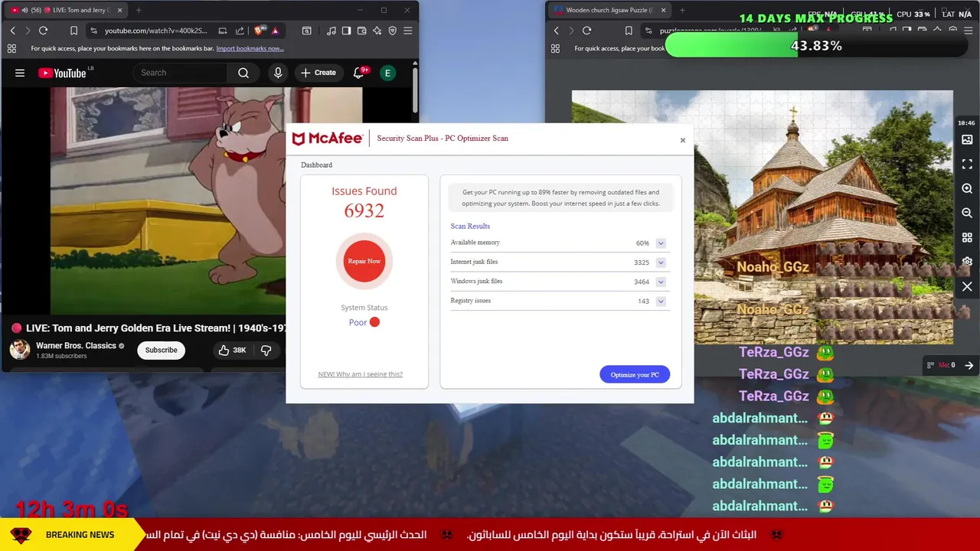Show puzzle preview image icon
This screenshot has width=980, height=551.
point(967,140)
